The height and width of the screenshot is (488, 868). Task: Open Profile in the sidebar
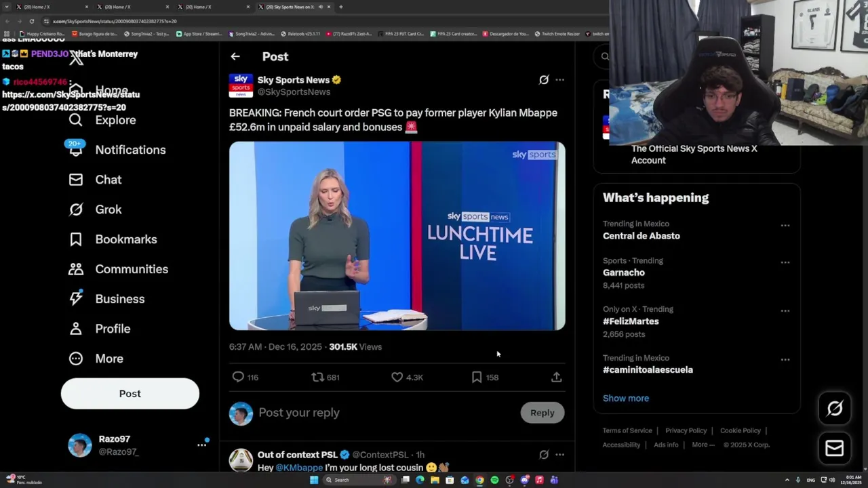(x=99, y=329)
